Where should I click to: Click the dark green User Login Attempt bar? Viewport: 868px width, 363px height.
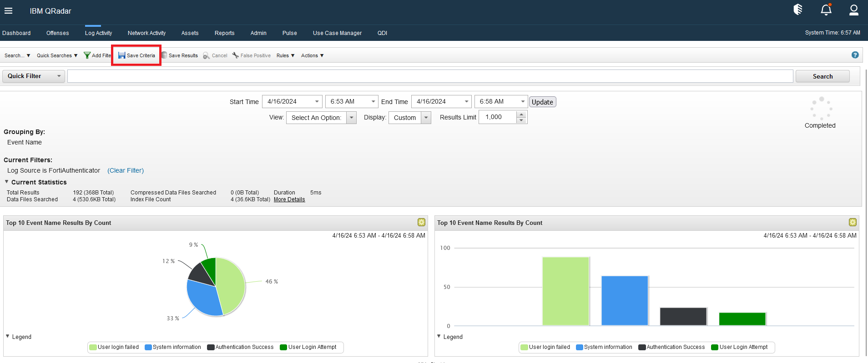(x=742, y=319)
